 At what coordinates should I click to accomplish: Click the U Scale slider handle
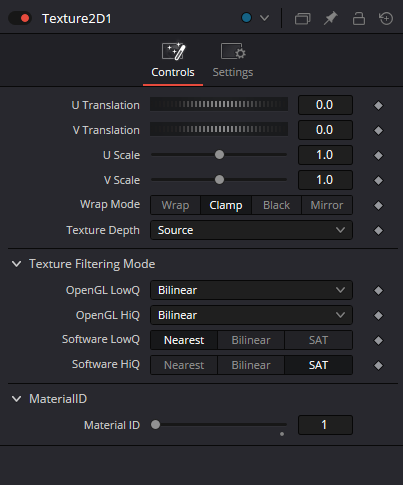click(x=219, y=155)
